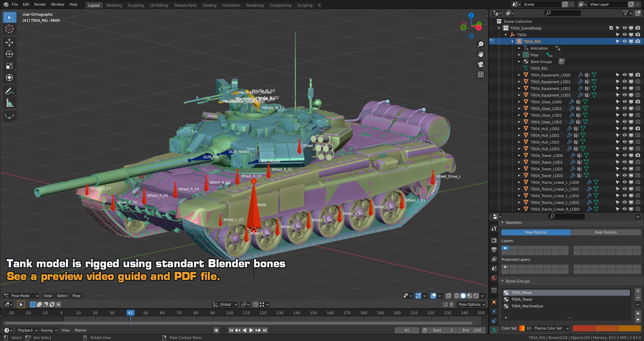The height and width of the screenshot is (341, 644).
Task: Open the Keying popover
Action: coord(49,330)
